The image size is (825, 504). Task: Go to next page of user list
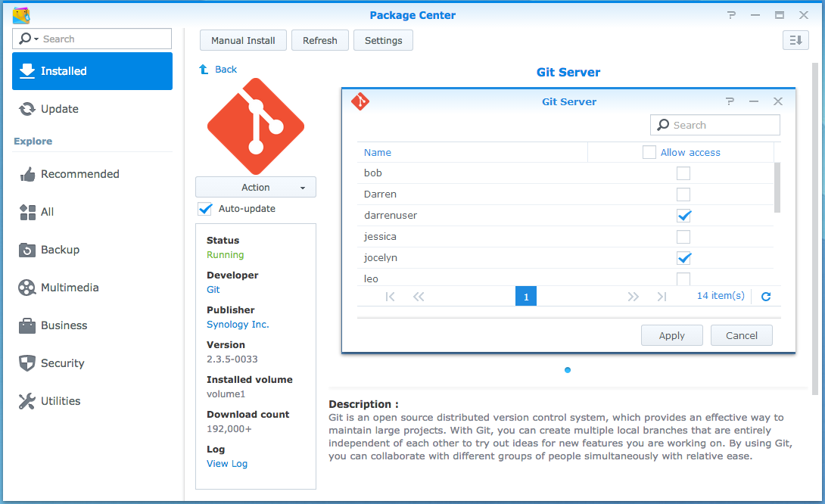tap(633, 297)
